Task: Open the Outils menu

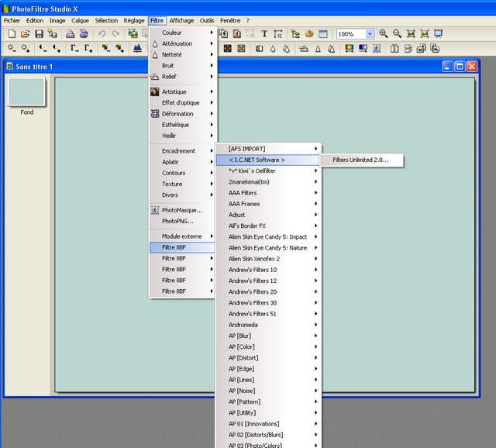Action: point(207,21)
